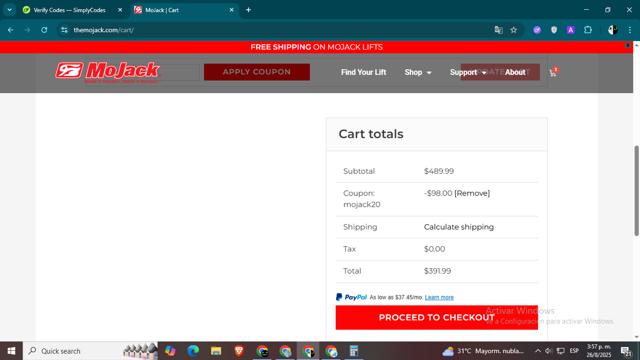Open the tab search dropdown arrow
640x360 pixels.
click(x=9, y=10)
